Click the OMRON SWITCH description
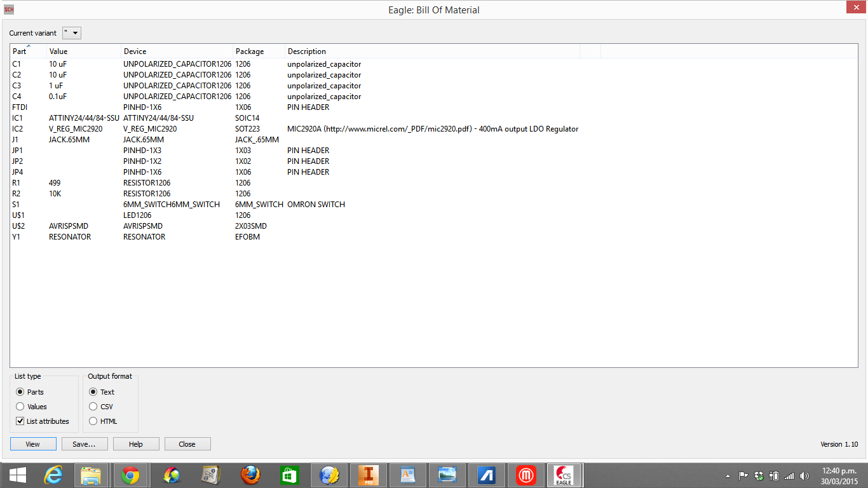 316,205
